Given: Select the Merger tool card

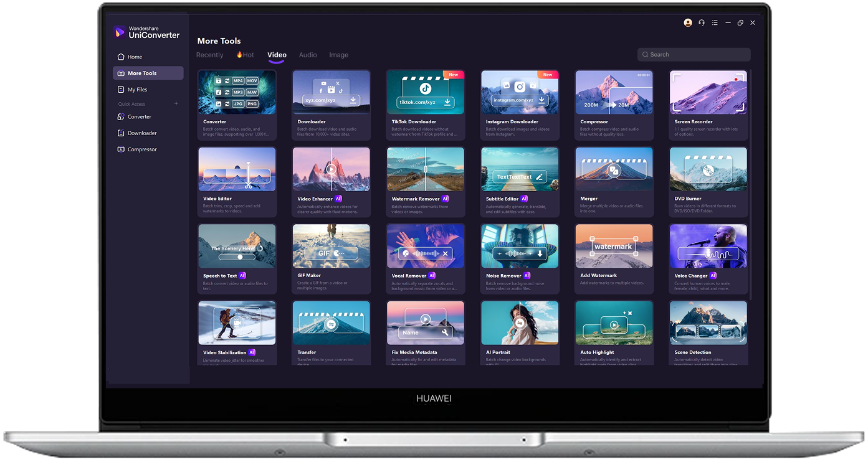Looking at the screenshot, I should pyautogui.click(x=614, y=182).
